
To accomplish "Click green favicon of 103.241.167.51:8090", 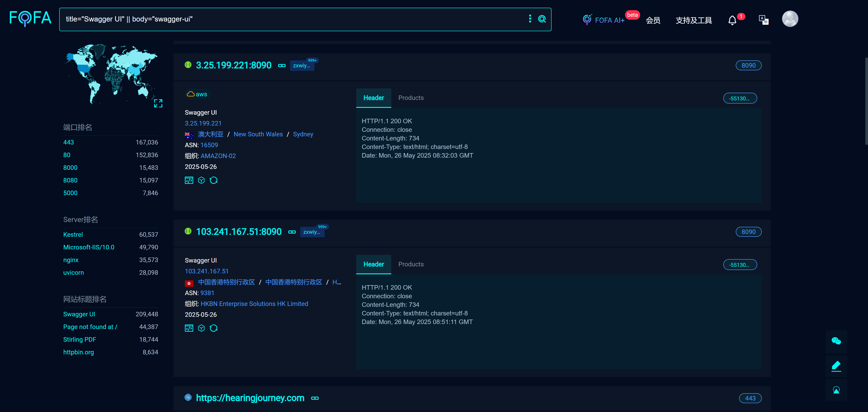I will point(188,231).
